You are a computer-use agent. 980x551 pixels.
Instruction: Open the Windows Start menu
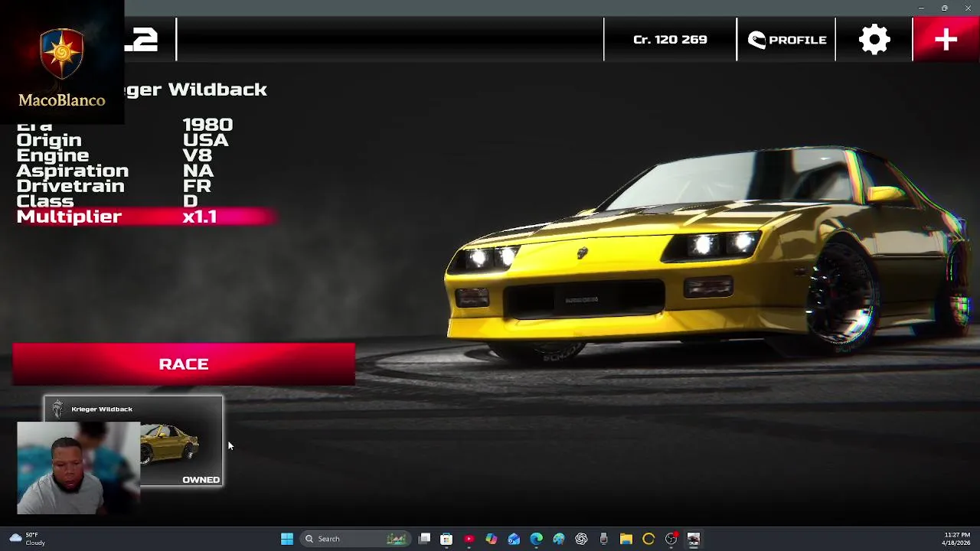(287, 539)
